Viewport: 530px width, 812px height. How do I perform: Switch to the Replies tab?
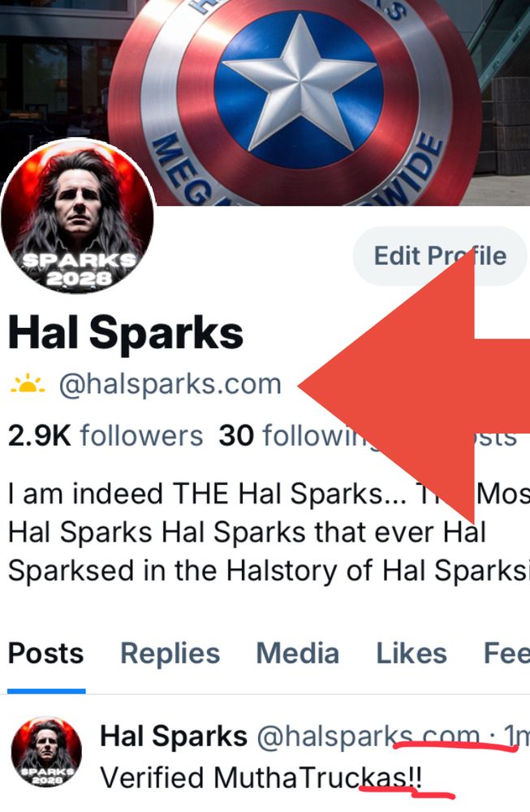[x=170, y=653]
